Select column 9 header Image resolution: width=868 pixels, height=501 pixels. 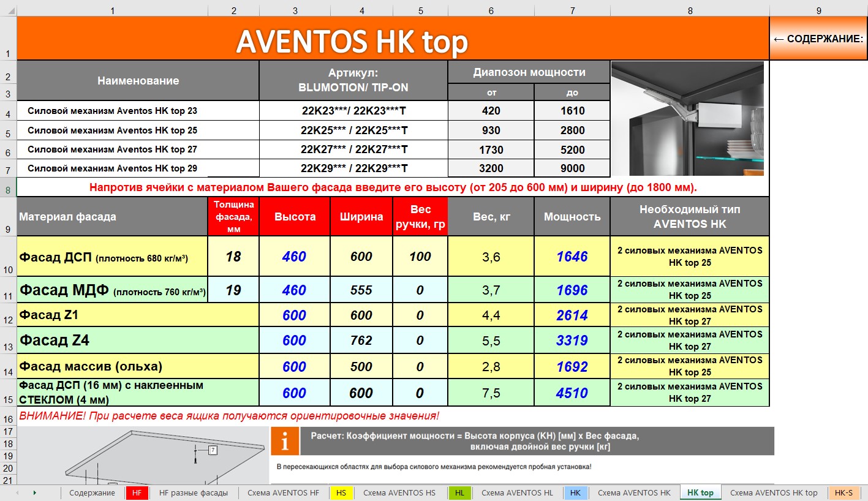point(818,10)
